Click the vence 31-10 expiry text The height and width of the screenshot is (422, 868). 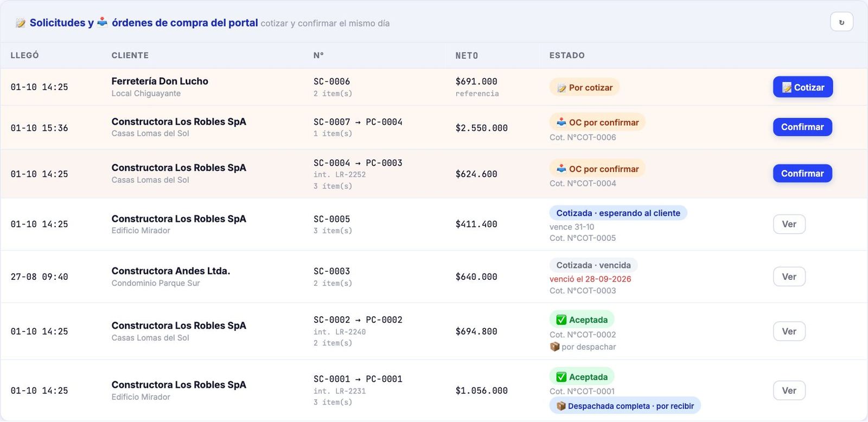[x=572, y=227]
